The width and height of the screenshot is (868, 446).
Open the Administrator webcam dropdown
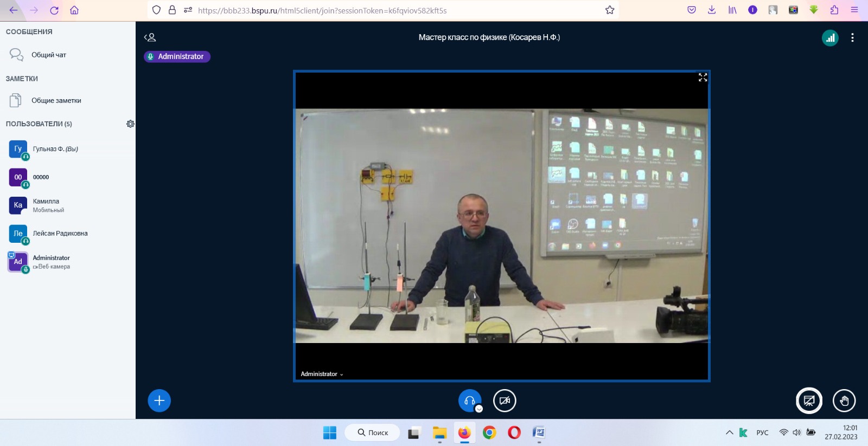point(322,374)
